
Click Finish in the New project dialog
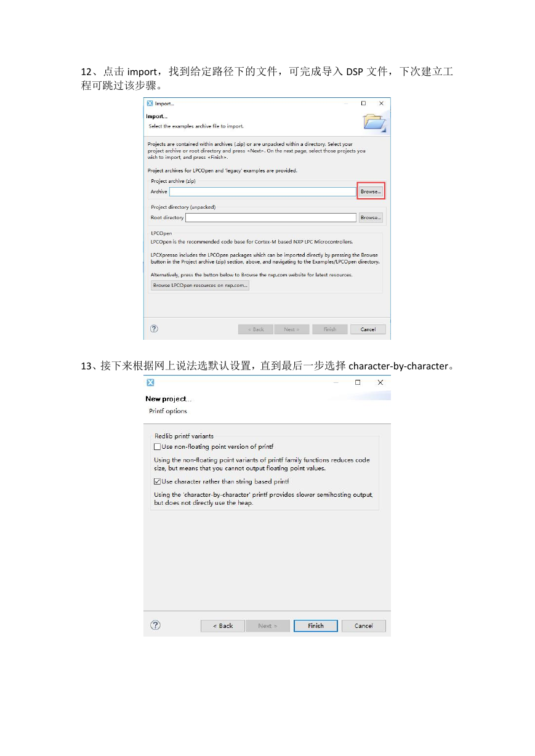[x=316, y=625]
